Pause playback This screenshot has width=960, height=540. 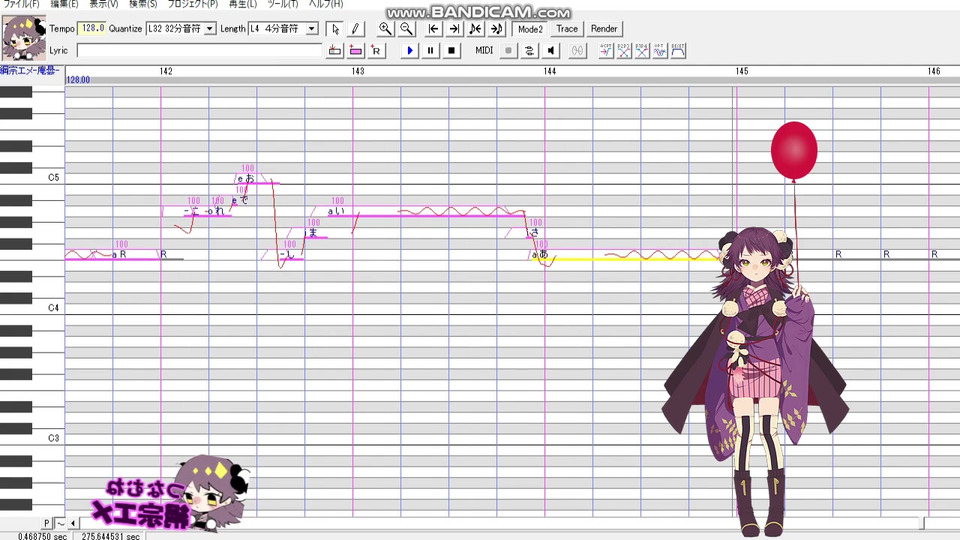(x=430, y=51)
